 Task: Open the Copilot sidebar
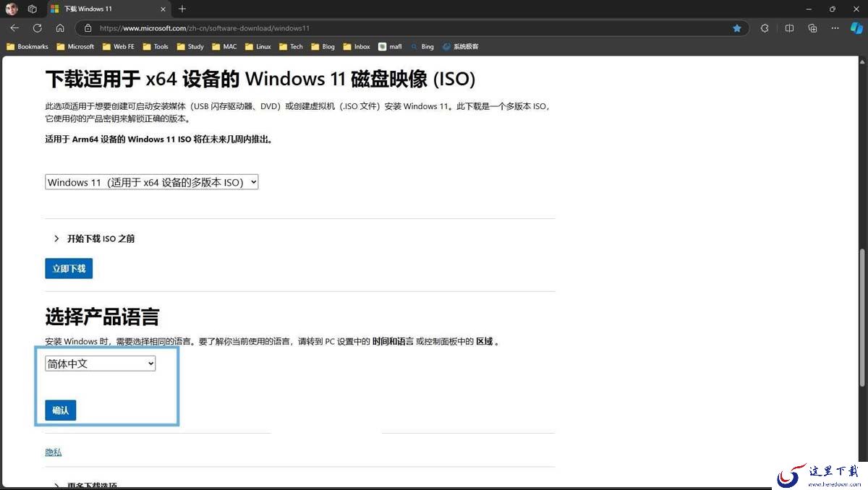coord(856,28)
